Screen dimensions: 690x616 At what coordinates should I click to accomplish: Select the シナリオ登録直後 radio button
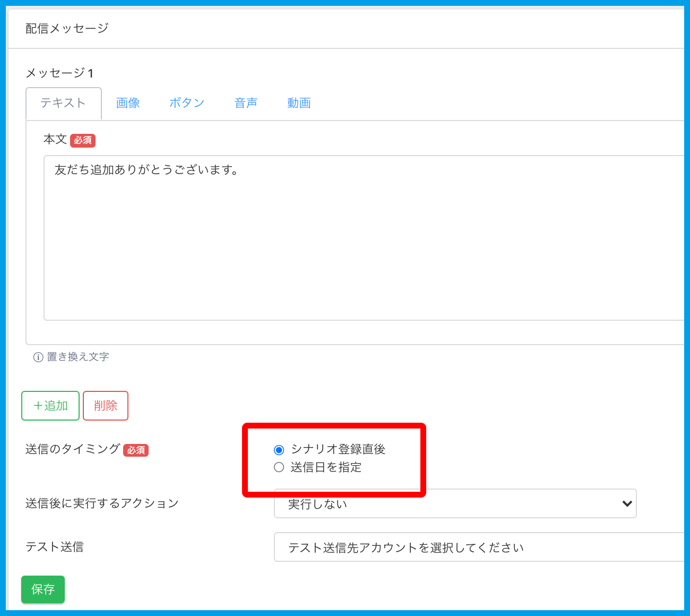[279, 450]
